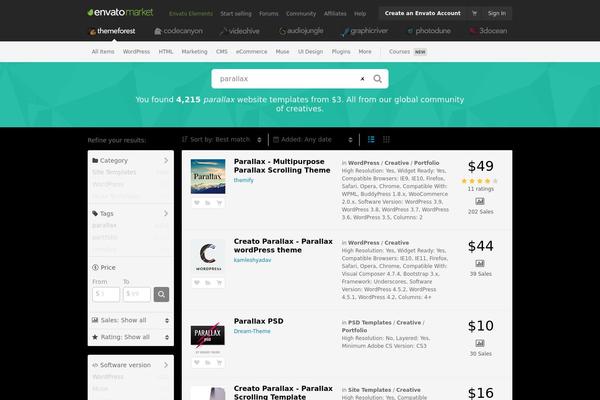This screenshot has width=600, height=400.
Task: Open the envato market logo home
Action: pos(120,13)
